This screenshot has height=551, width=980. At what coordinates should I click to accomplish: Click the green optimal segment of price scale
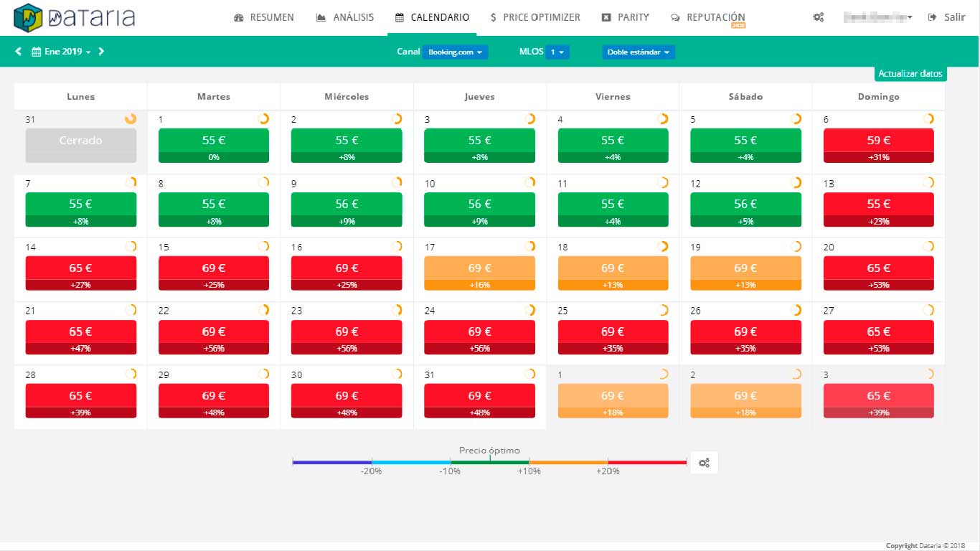(490, 463)
